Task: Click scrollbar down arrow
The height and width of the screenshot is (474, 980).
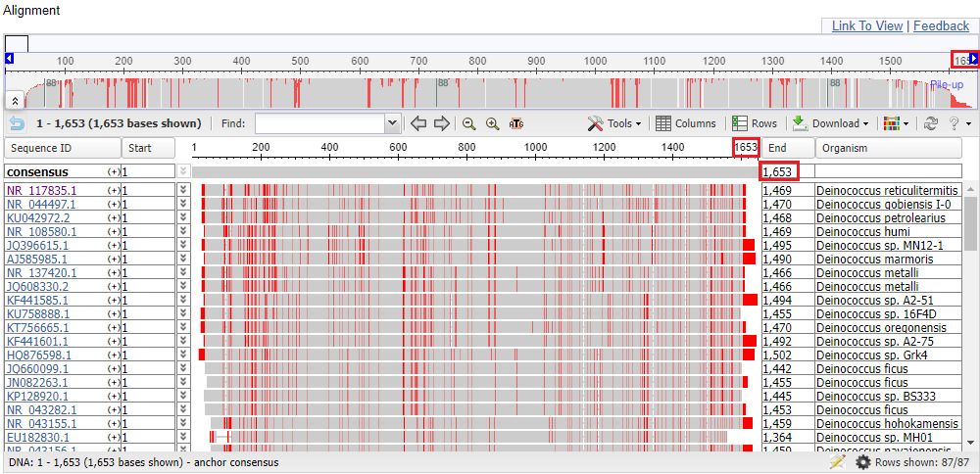Action: (x=970, y=441)
